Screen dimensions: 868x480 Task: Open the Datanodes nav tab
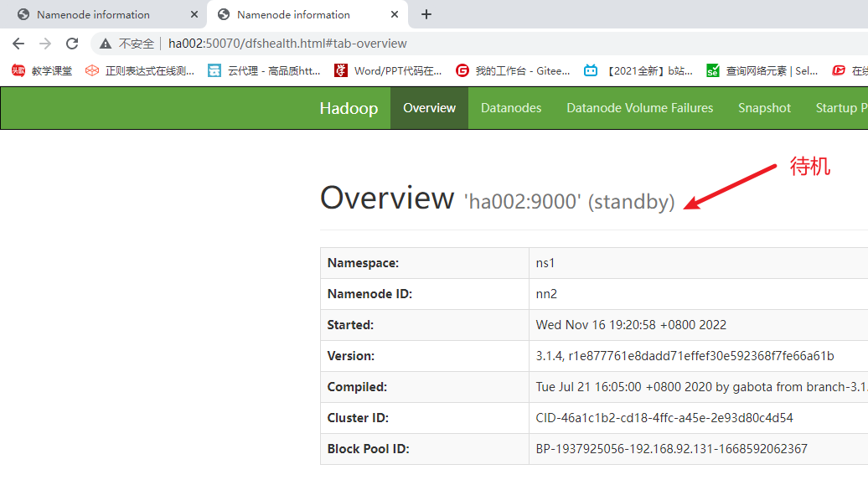(511, 108)
